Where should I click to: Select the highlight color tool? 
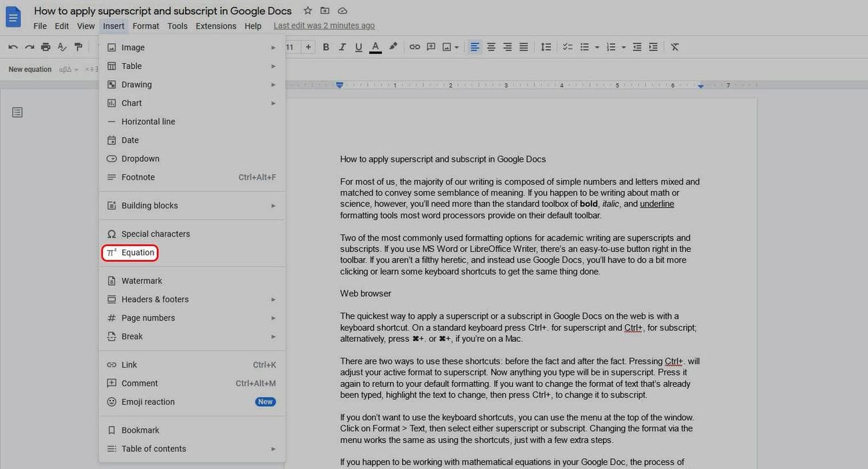pyautogui.click(x=393, y=47)
